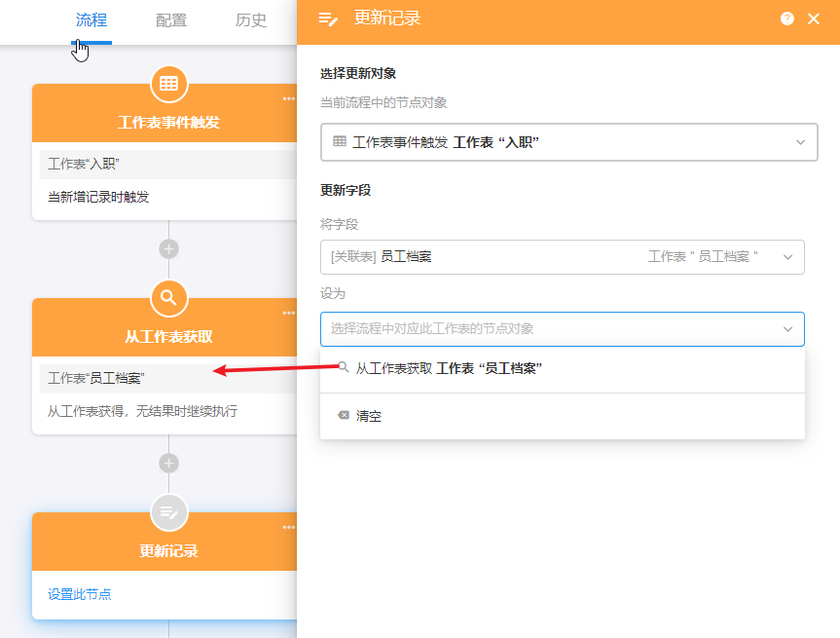840x638 pixels.
Task: Switch to the 历史 tab
Action: (x=250, y=20)
